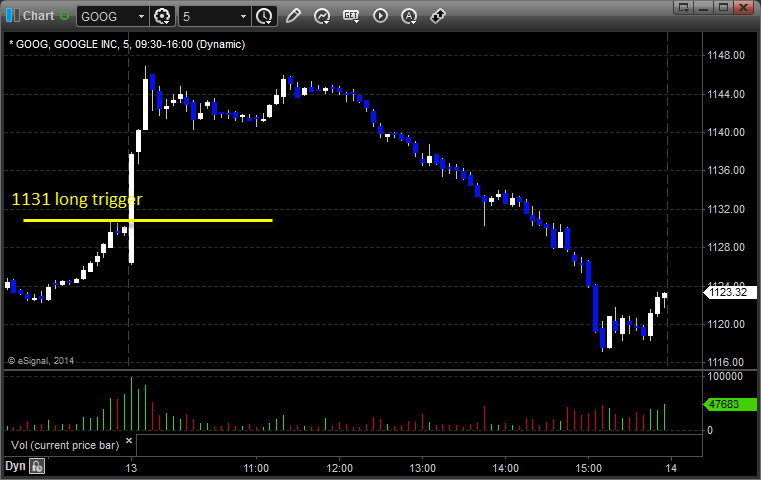Open the studies chart-line menu
Image resolution: width=761 pixels, height=480 pixels.
click(x=321, y=16)
